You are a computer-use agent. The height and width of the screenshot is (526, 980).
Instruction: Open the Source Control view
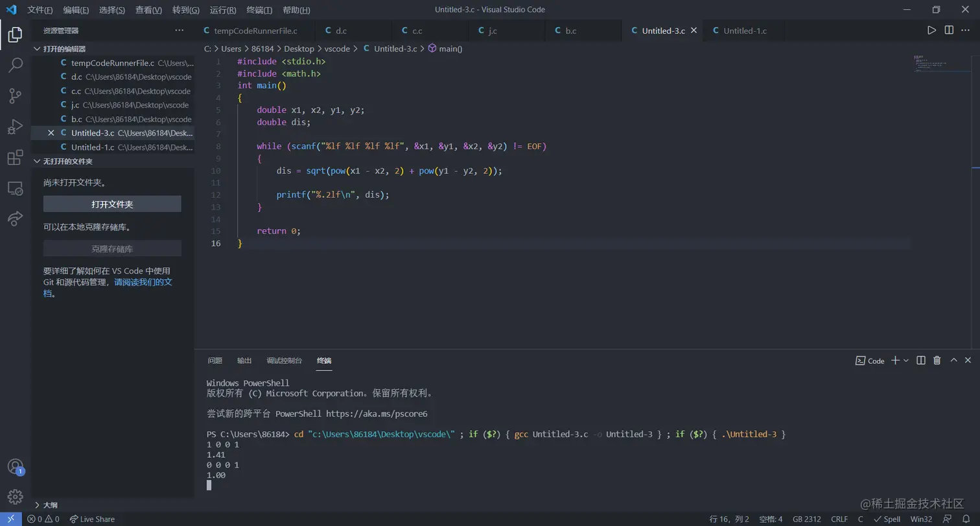coord(15,96)
